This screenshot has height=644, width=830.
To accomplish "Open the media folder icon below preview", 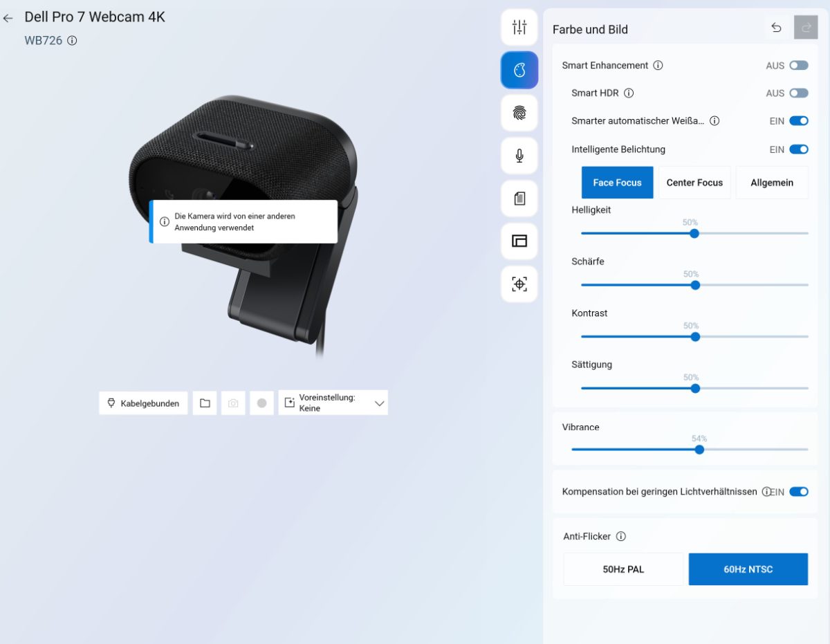I will click(205, 403).
